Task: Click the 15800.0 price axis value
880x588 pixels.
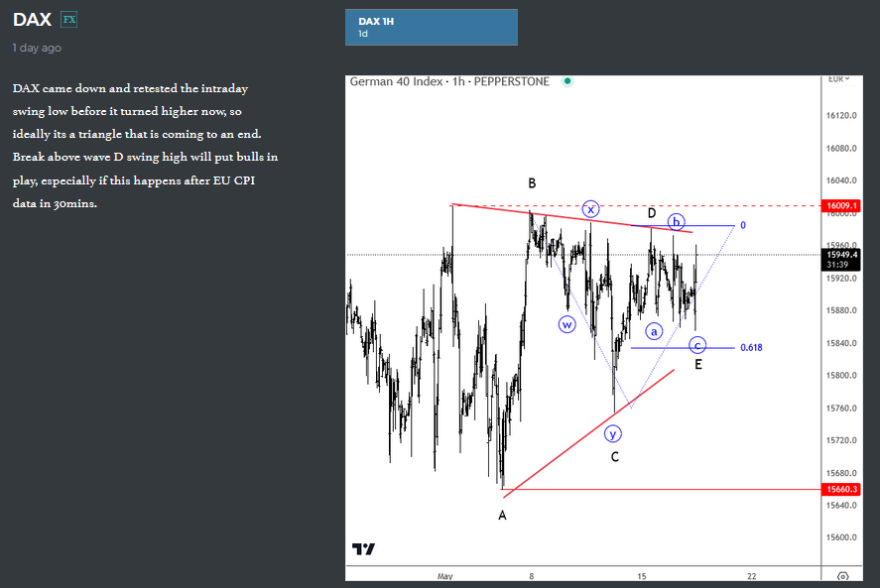Action: pyautogui.click(x=841, y=376)
